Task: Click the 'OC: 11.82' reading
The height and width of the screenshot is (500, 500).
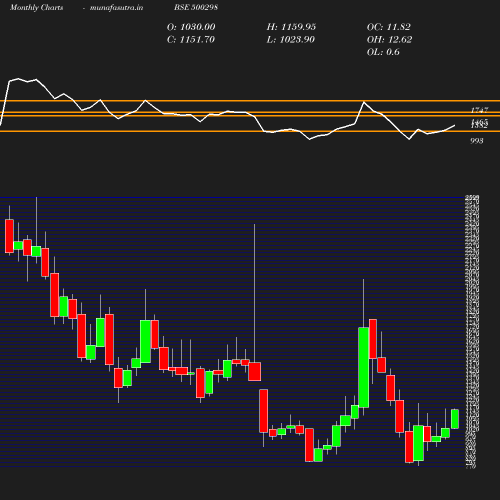Action: coord(389,27)
